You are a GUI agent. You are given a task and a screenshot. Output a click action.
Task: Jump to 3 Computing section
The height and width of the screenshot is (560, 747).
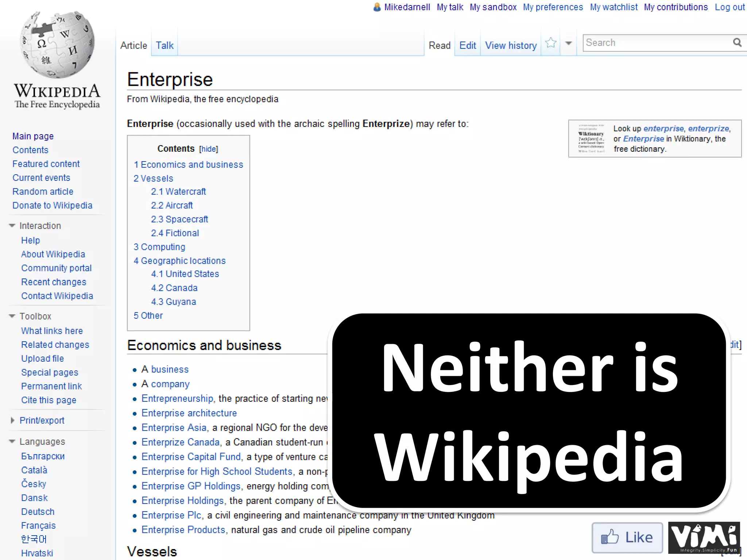159,247
